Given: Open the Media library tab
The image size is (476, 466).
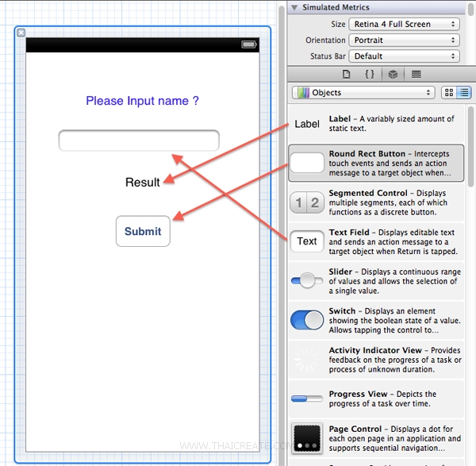Looking at the screenshot, I should click(416, 74).
